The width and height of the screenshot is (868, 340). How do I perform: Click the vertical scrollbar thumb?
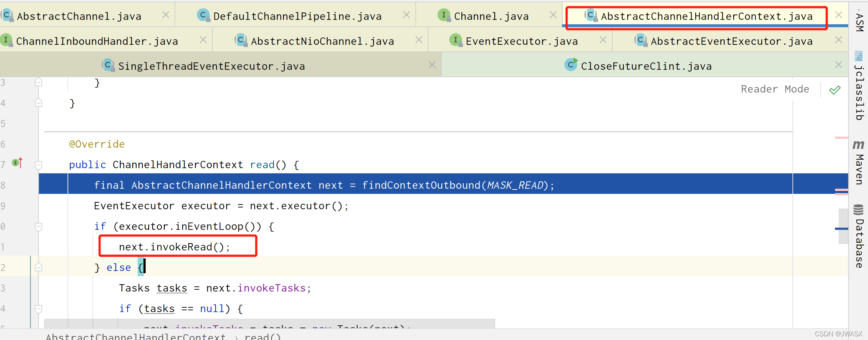[x=843, y=226]
